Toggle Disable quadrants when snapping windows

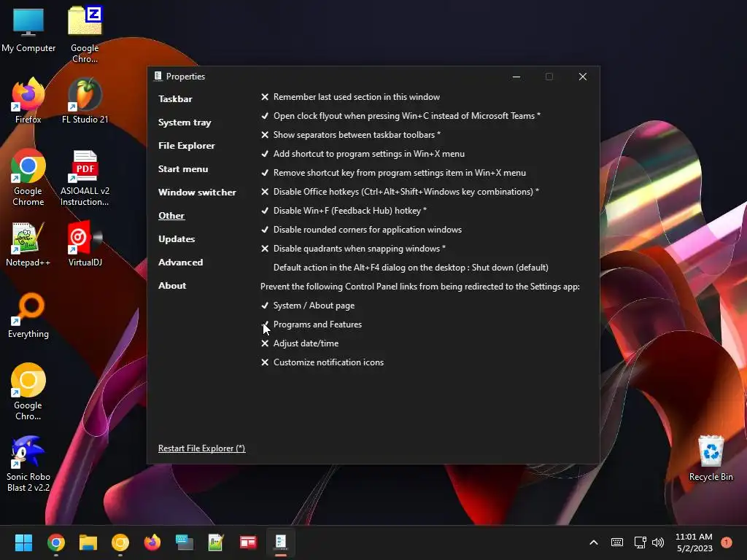tap(353, 249)
